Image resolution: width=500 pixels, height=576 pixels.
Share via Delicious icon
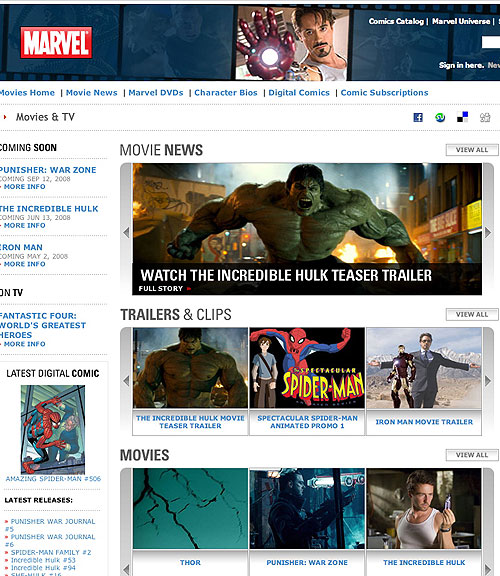click(x=463, y=117)
